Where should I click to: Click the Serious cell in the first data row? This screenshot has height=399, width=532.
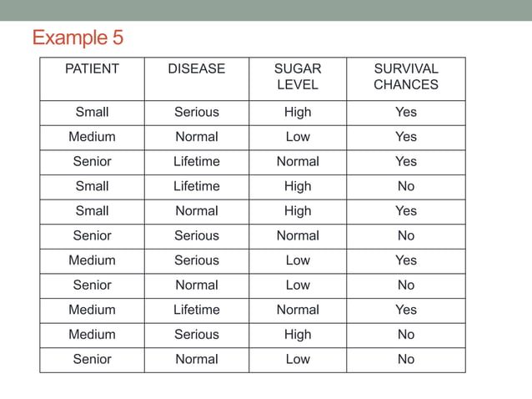click(x=197, y=112)
